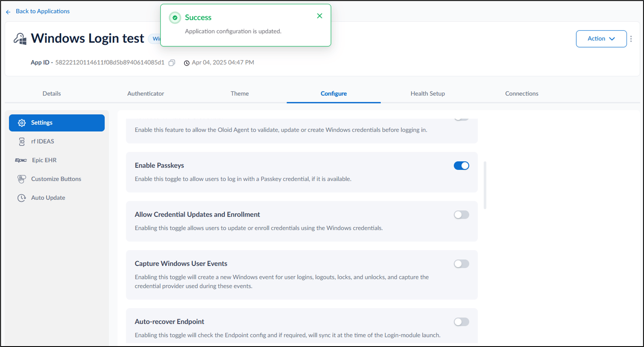Enable the Auto-recover Endpoint toggle
Viewport: 644px width, 347px height.
coord(461,322)
